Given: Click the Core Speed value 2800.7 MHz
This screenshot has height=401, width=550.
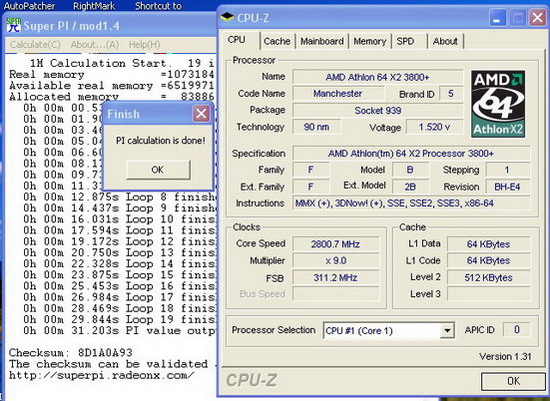Looking at the screenshot, I should click(336, 244).
